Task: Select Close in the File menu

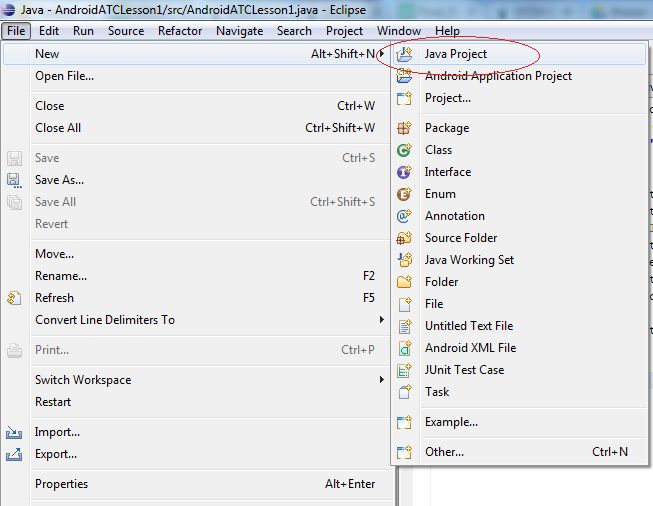Action: (x=197, y=106)
